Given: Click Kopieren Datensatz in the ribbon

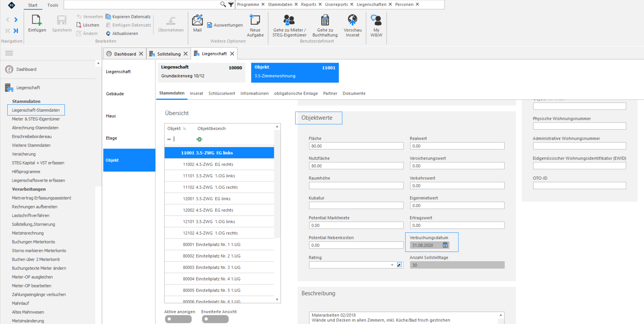Looking at the screenshot, I should click(x=128, y=16).
